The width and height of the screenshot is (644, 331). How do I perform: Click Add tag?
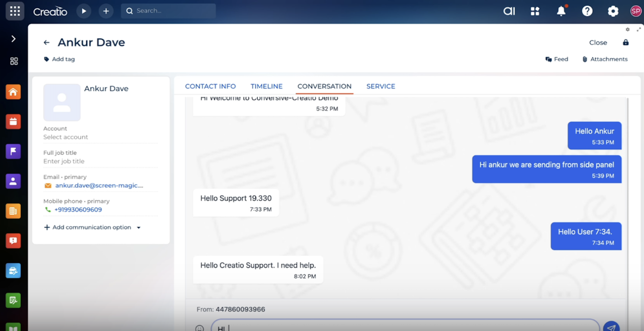point(59,59)
